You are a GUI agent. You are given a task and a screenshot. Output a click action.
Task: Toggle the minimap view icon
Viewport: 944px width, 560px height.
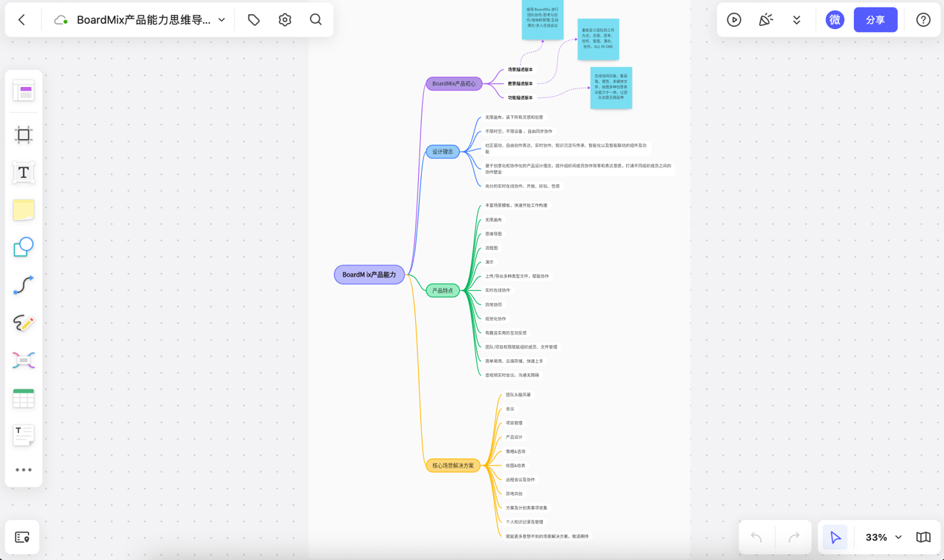click(923, 537)
